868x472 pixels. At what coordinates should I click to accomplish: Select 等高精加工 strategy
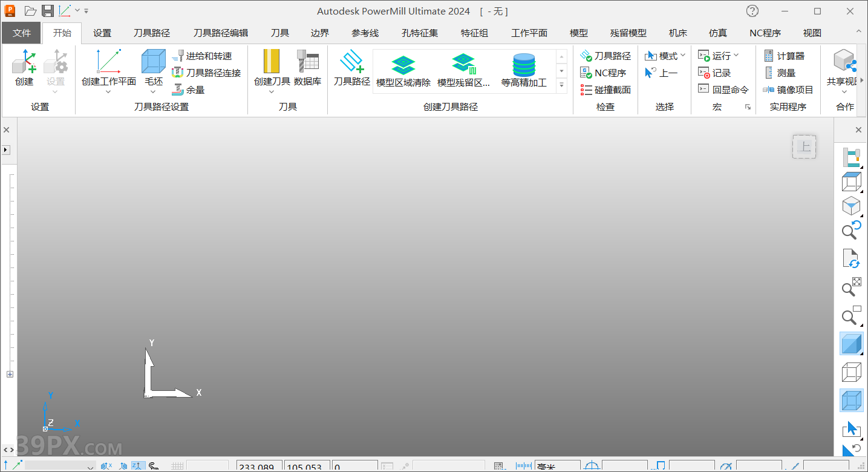point(524,71)
